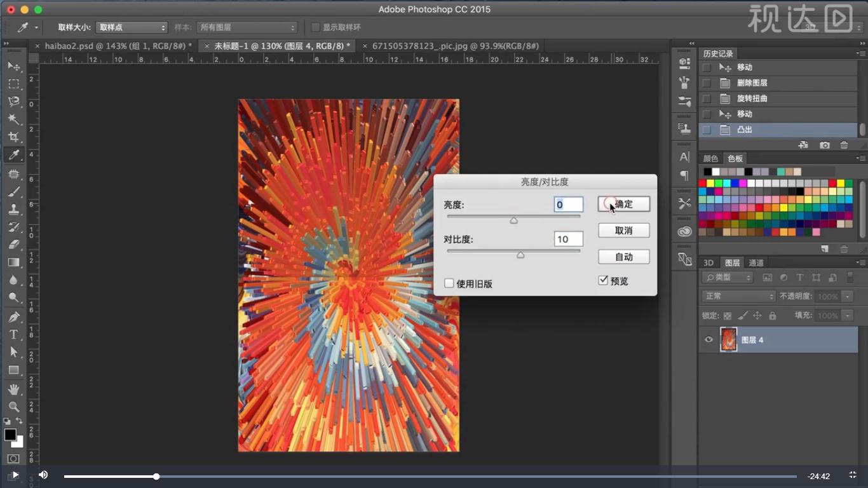Click the 亮度 brightness slider handle
This screenshot has height=488, width=868.
[x=514, y=220]
